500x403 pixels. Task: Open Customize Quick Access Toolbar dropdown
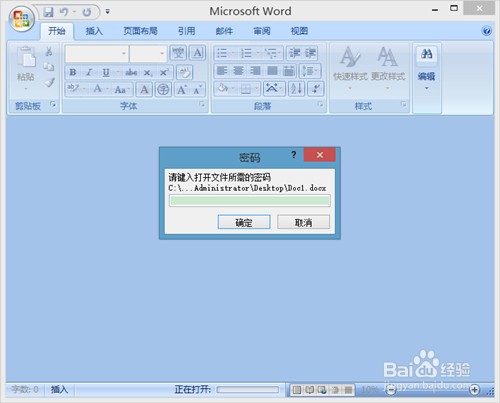107,12
